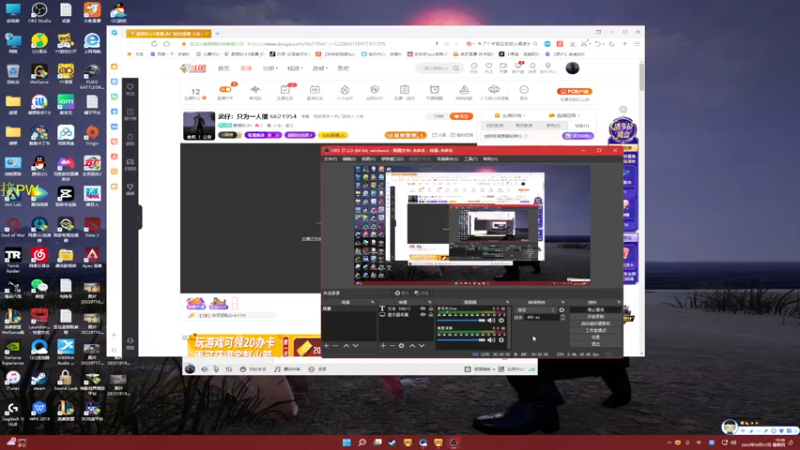The image size is (800, 450).
Task: Open the Douyu video nav dropdown
Action: (294, 68)
